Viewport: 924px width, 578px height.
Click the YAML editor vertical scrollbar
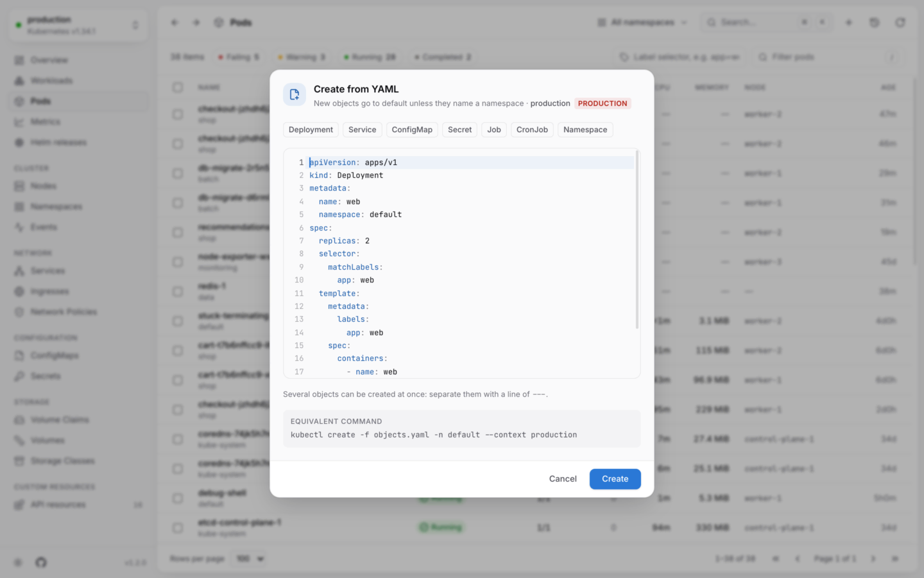tap(637, 239)
